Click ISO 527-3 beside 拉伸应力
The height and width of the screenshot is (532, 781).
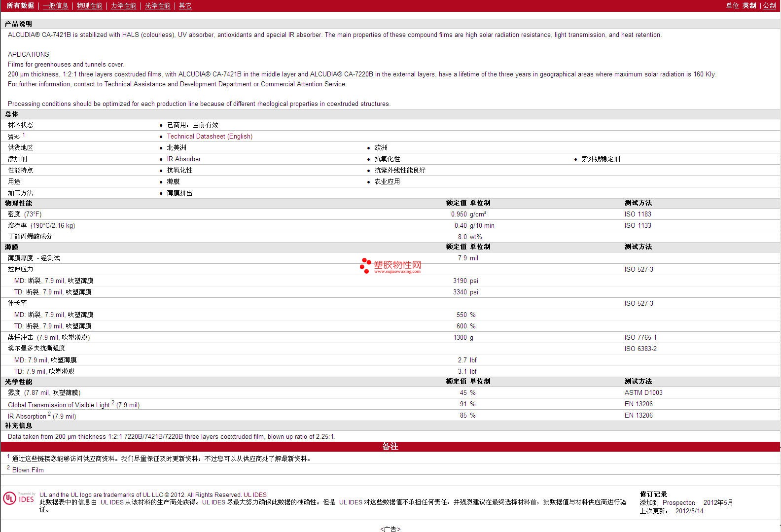click(x=639, y=270)
